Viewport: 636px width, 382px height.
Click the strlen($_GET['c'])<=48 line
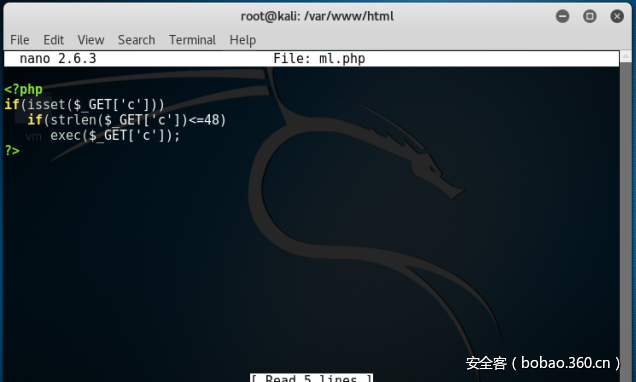click(x=127, y=120)
